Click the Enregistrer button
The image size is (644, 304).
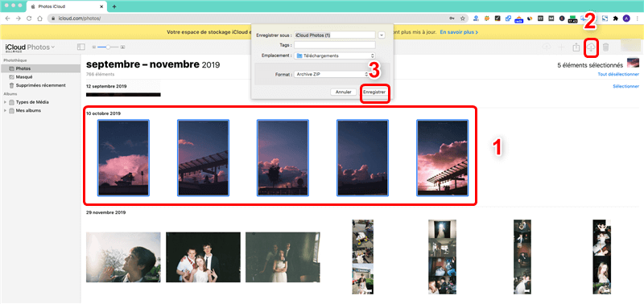[x=374, y=92]
